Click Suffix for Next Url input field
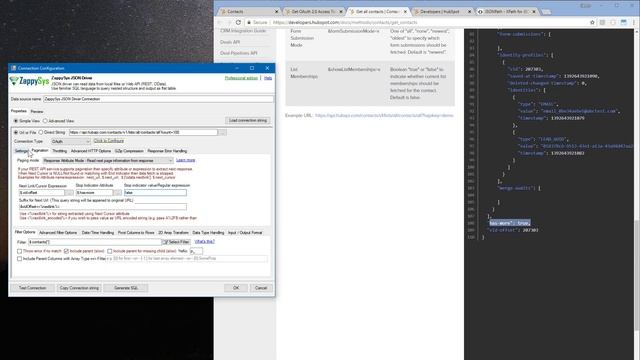The width and height of the screenshot is (640, 360). click(102, 207)
